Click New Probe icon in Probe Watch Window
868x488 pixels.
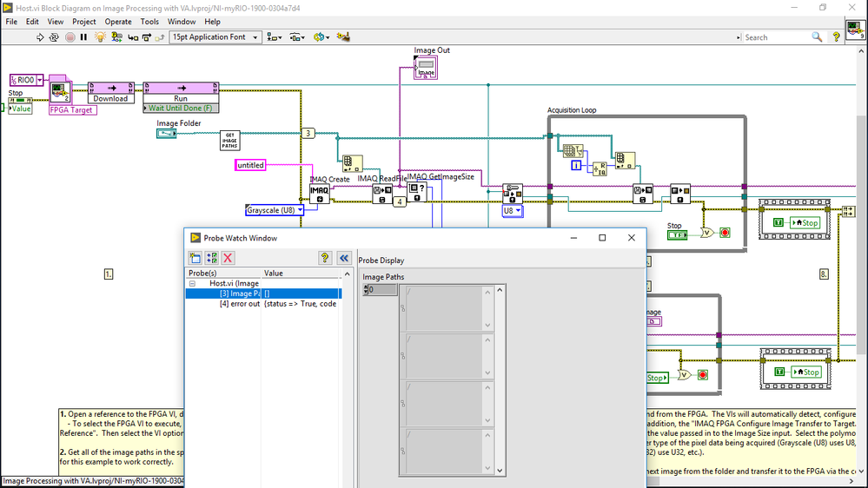point(195,258)
